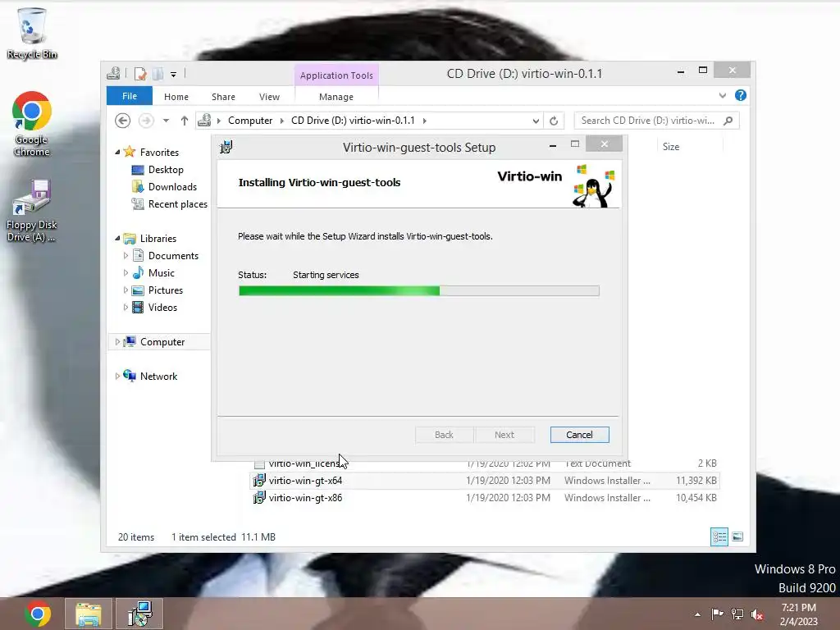Switch to the Share ribbon tab
The image size is (840, 630).
(x=223, y=97)
